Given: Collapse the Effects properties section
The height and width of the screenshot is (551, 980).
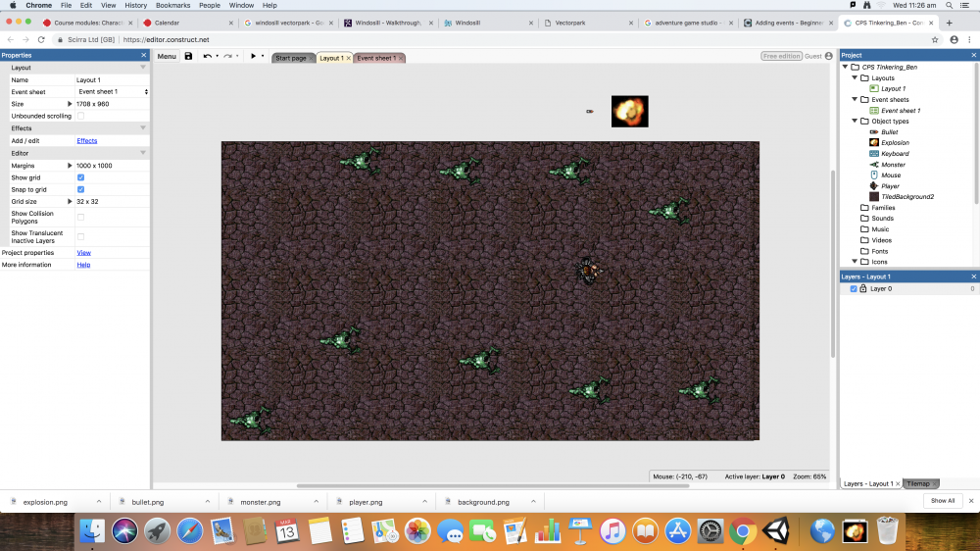Looking at the screenshot, I should [142, 128].
